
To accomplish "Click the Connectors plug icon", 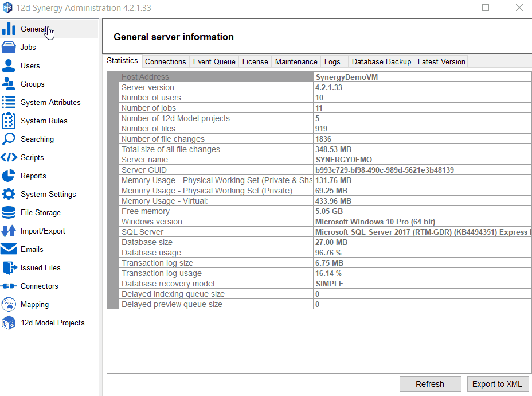I will 9,286.
